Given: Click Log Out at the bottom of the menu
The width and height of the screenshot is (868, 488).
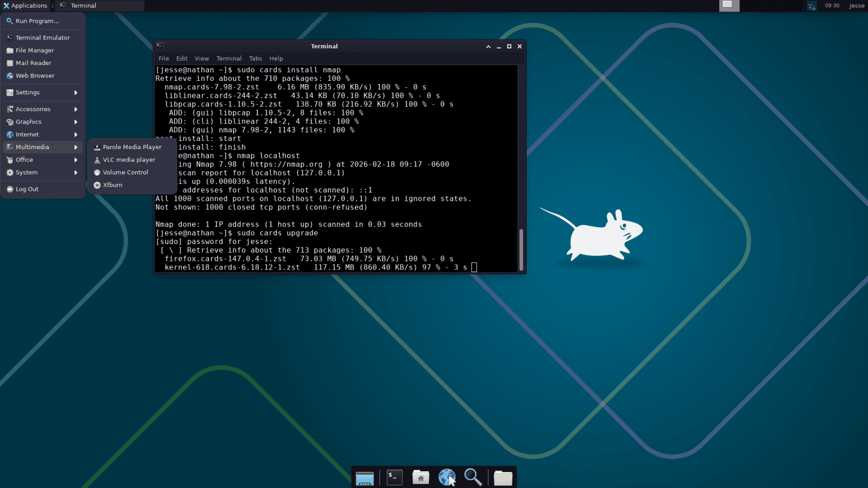Looking at the screenshot, I should coord(27,189).
